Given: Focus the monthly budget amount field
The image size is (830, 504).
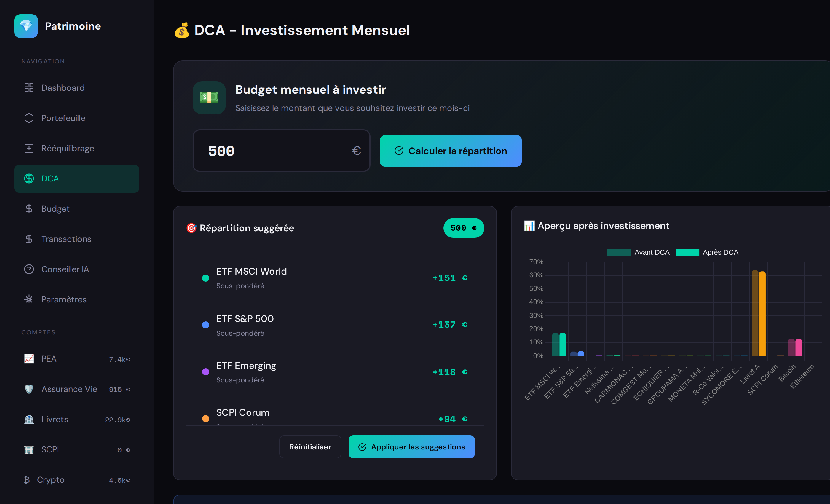Looking at the screenshot, I should pyautogui.click(x=276, y=151).
